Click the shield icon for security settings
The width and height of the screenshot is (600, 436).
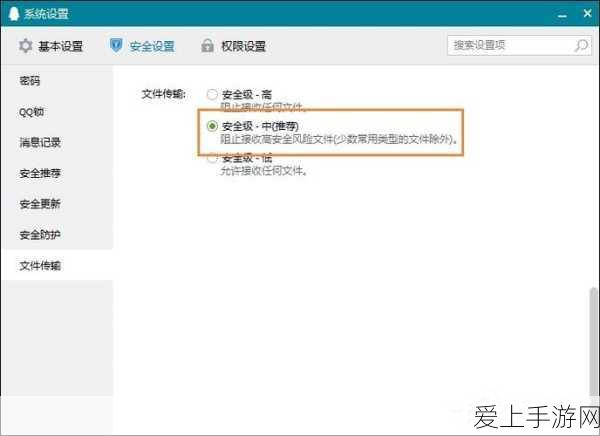click(116, 46)
